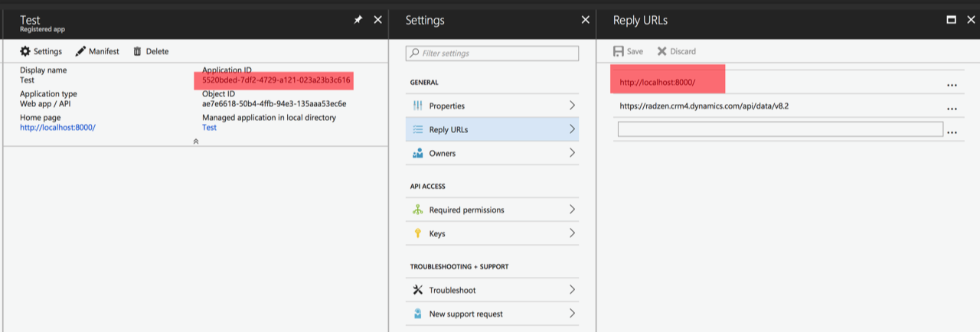Viewport: 980px width, 332px height.
Task: Click the Keys key icon
Action: click(x=417, y=233)
